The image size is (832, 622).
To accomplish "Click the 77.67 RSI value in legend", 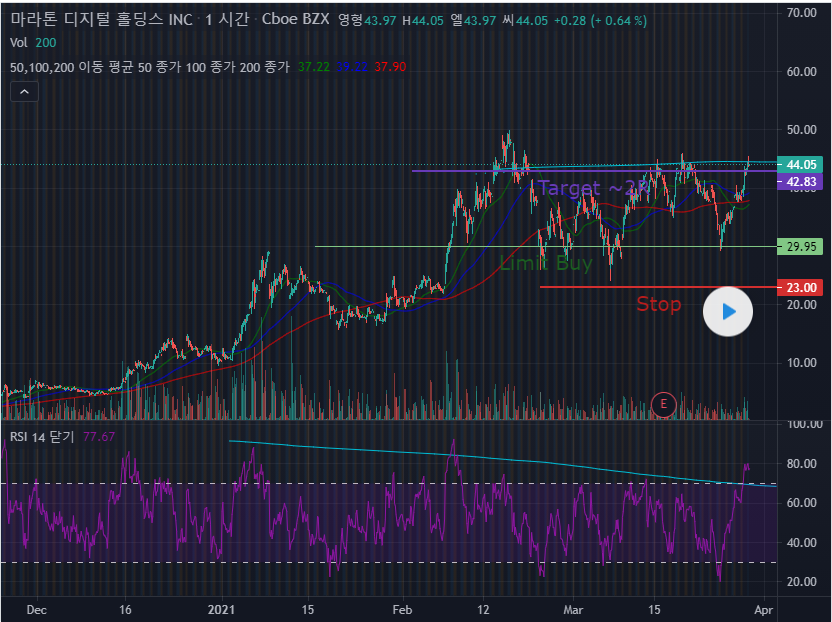I will click(99, 436).
